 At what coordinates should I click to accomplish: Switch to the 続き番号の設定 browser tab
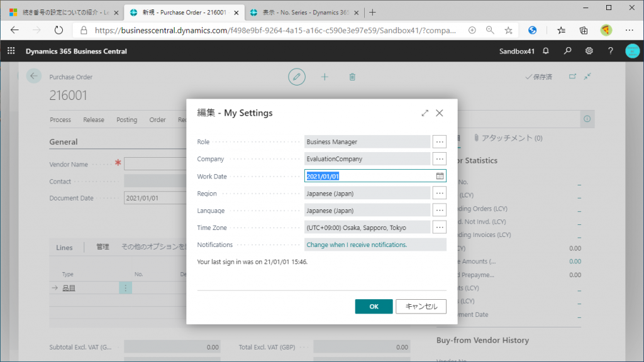point(65,13)
